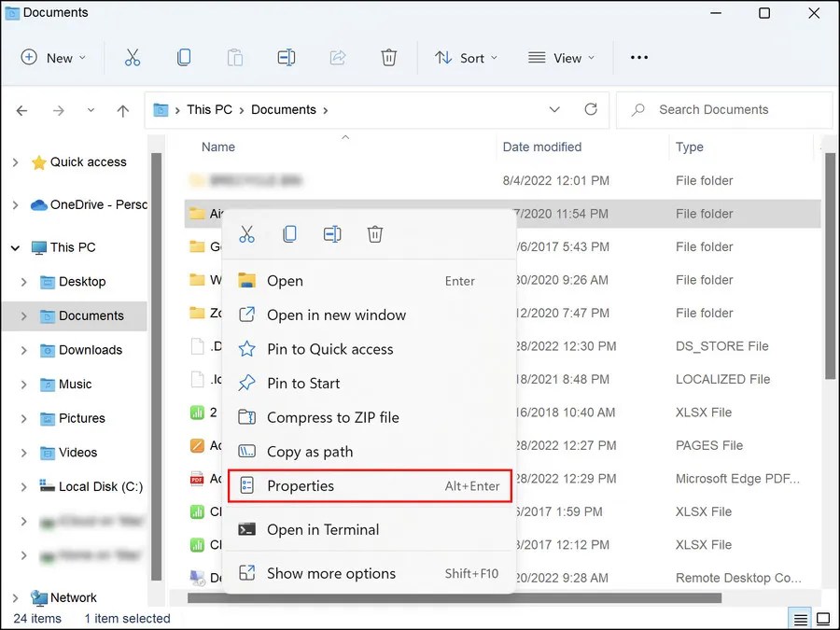Image resolution: width=840 pixels, height=630 pixels.
Task: Open the View dropdown
Action: click(x=561, y=57)
